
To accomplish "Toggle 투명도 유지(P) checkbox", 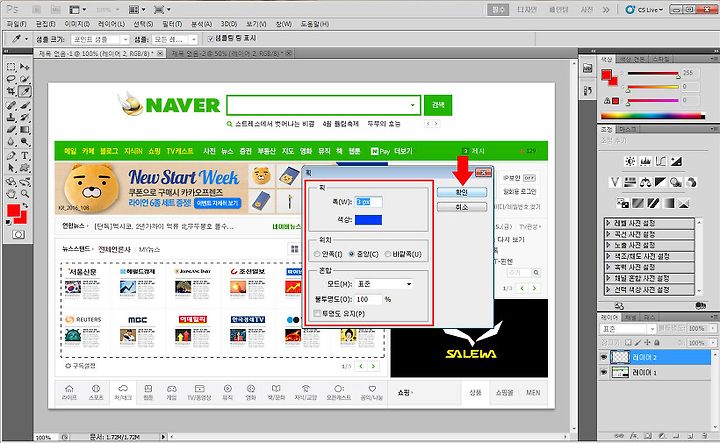I will point(317,314).
